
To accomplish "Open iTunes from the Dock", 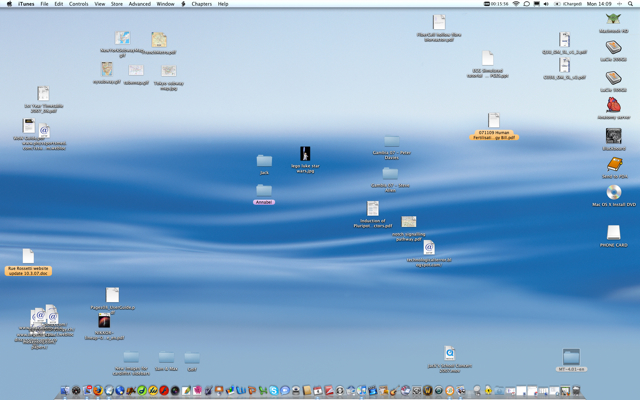I will tap(361, 391).
